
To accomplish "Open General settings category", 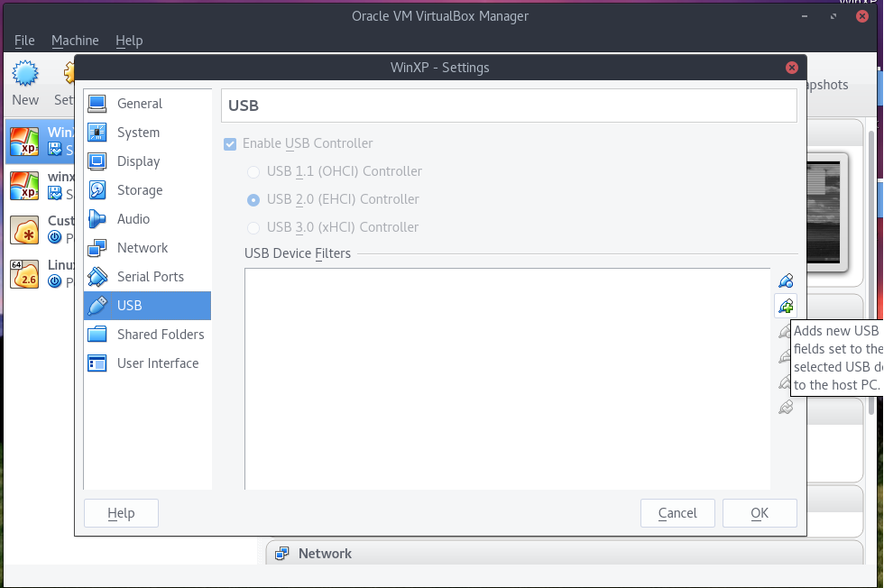I will [147, 104].
